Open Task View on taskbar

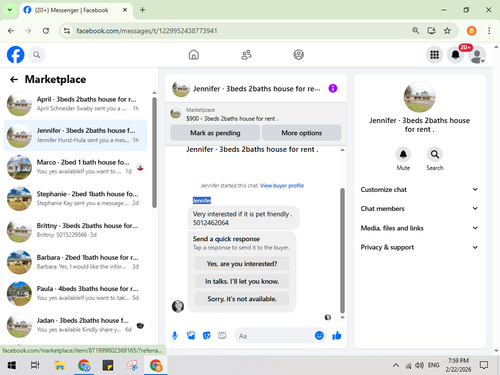pos(35,365)
